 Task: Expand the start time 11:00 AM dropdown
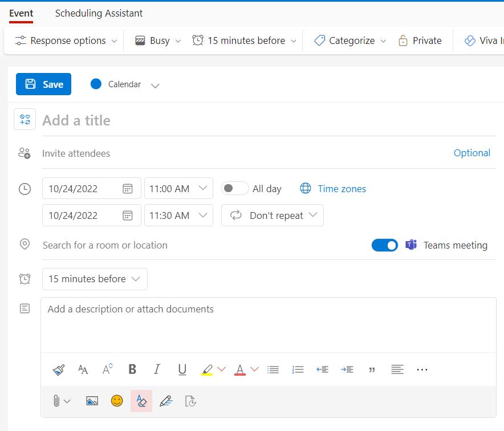pyautogui.click(x=202, y=189)
